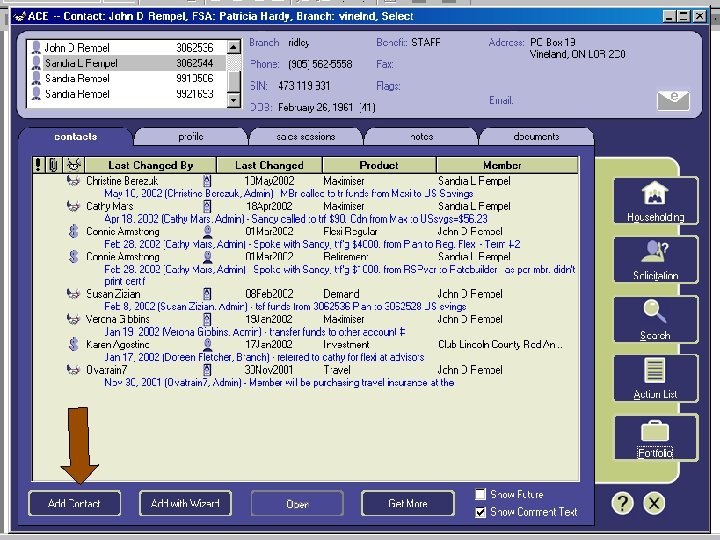The image size is (720, 540).
Task: Click the phone number (905) 562-5558
Action: (320, 64)
